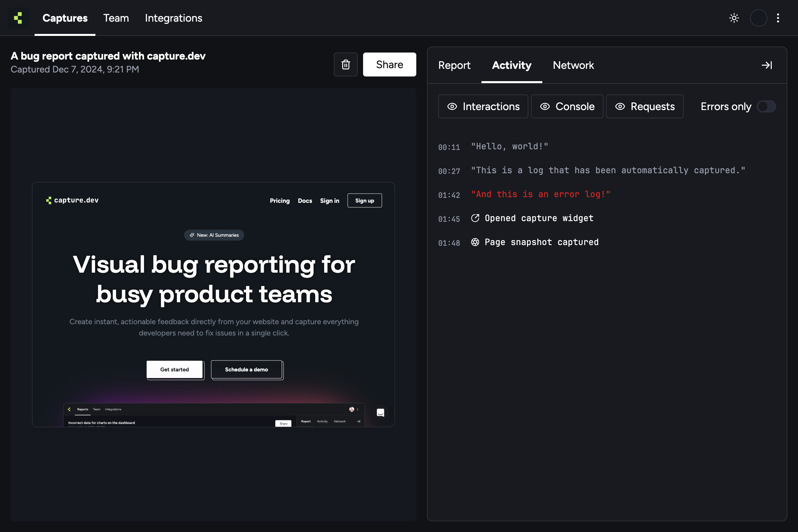
Task: Collapse the side panel with arrow icon
Action: [x=767, y=65]
